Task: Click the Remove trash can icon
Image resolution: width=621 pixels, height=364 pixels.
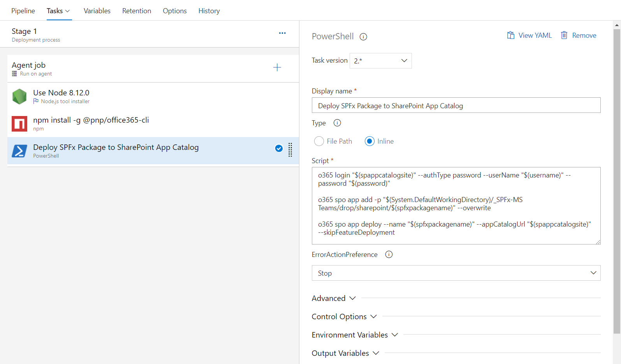Action: (564, 35)
